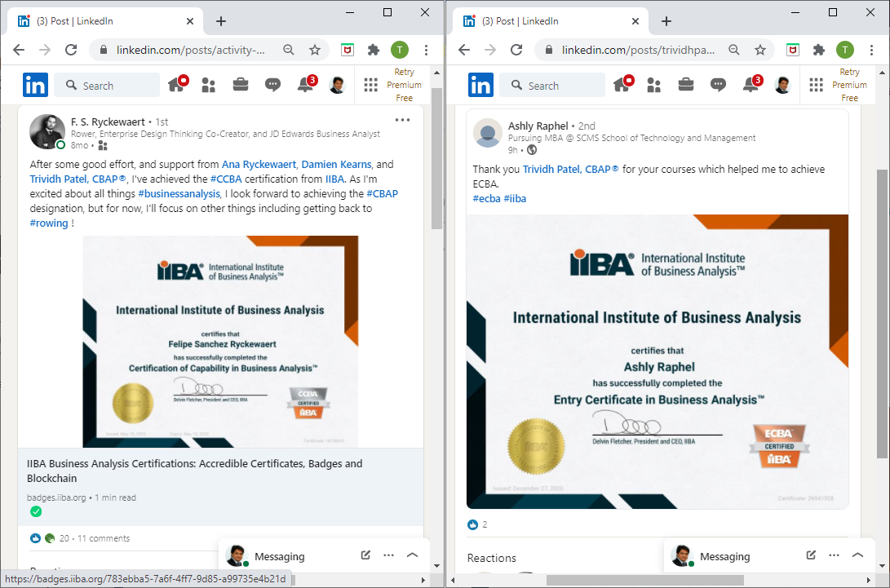The width and height of the screenshot is (890, 588).
Task: Open new tab in right browser
Action: coord(667,21)
